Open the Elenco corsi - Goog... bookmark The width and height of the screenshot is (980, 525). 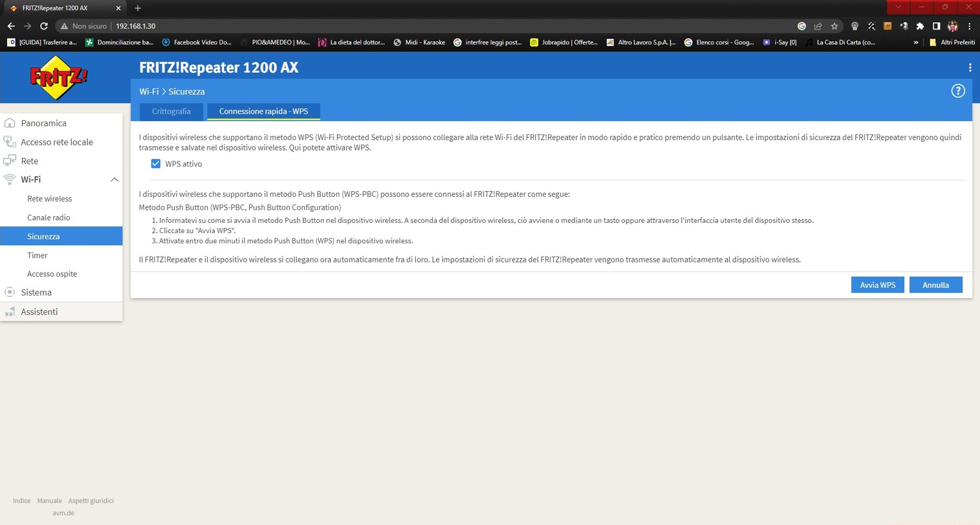click(719, 42)
